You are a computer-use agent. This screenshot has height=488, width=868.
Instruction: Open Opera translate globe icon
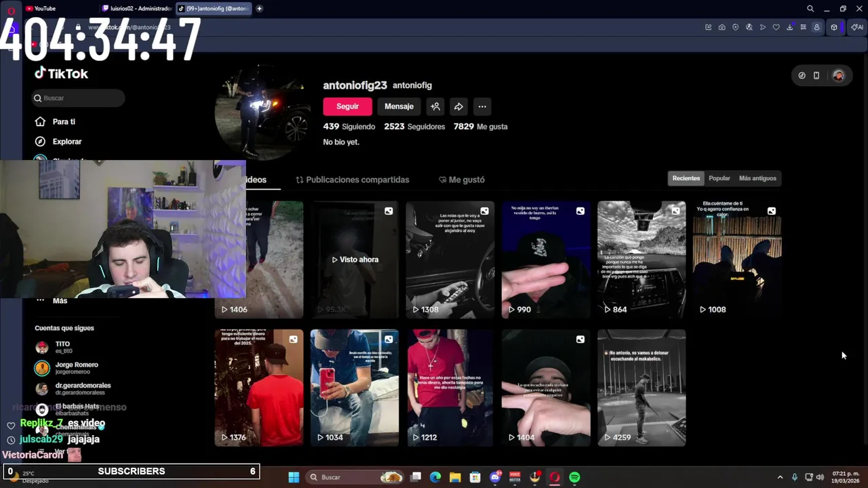tap(749, 27)
